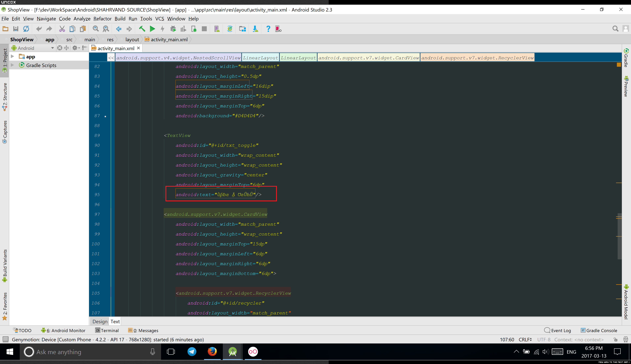
Task: Toggle the Captures tool window
Action: (x=4, y=132)
